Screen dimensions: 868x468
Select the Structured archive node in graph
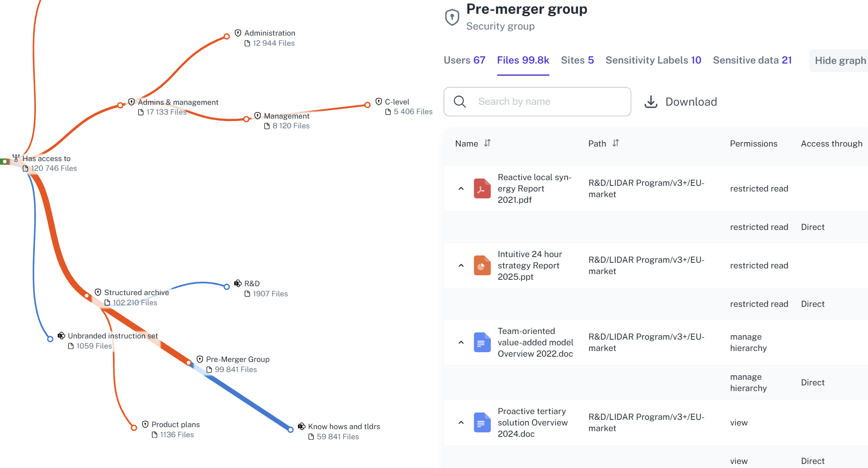point(136,293)
